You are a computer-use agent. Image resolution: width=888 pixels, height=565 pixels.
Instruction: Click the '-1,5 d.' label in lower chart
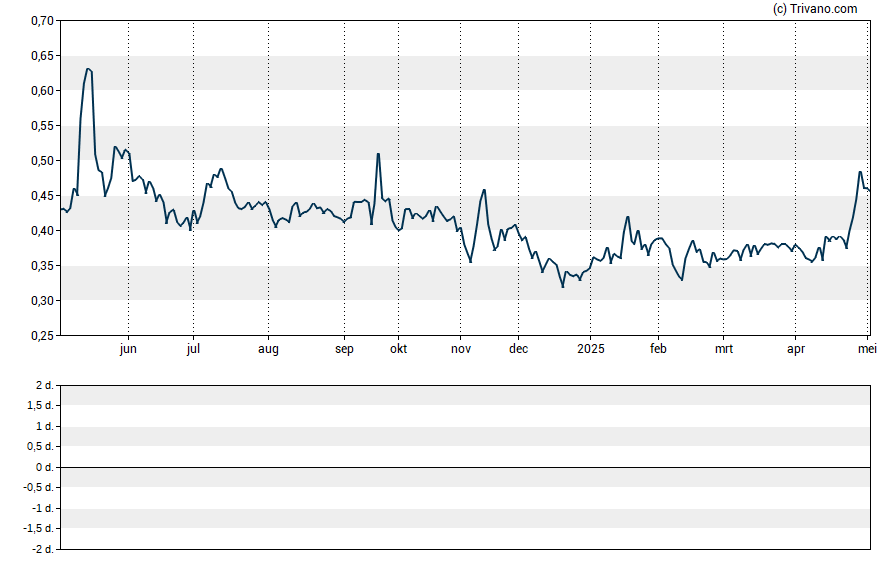coord(39,529)
